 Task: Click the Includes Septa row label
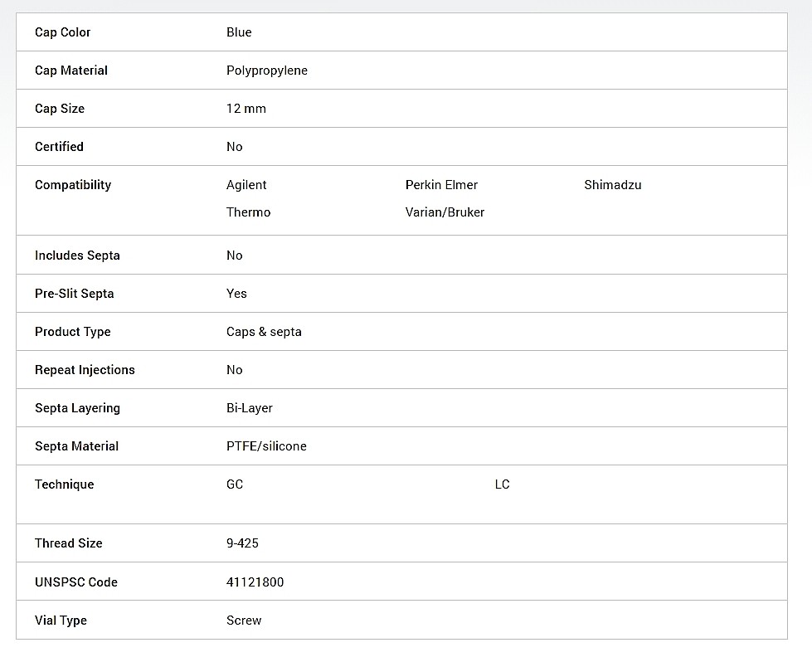pos(77,256)
